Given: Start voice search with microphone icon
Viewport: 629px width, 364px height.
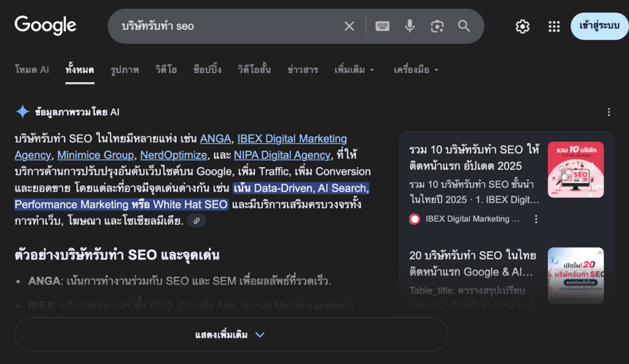Looking at the screenshot, I should [410, 26].
